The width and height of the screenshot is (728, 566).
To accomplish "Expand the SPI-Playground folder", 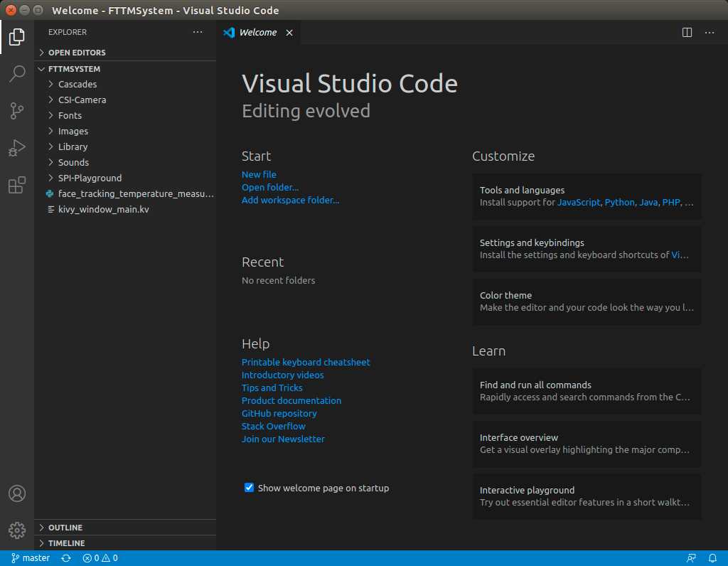I will pos(125,178).
